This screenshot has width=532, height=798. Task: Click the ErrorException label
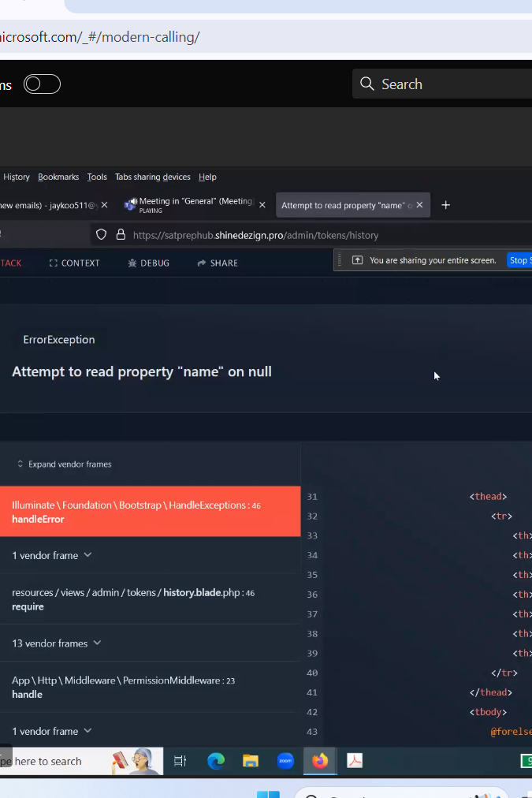point(59,339)
